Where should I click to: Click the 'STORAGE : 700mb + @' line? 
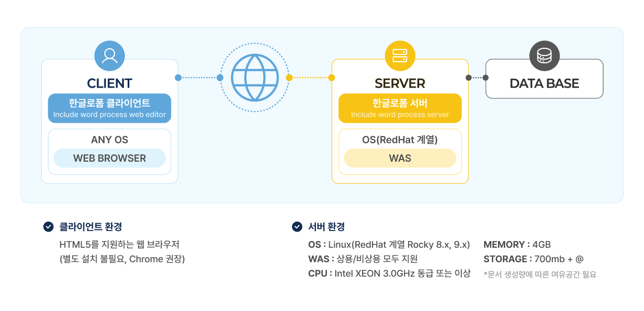point(534,259)
